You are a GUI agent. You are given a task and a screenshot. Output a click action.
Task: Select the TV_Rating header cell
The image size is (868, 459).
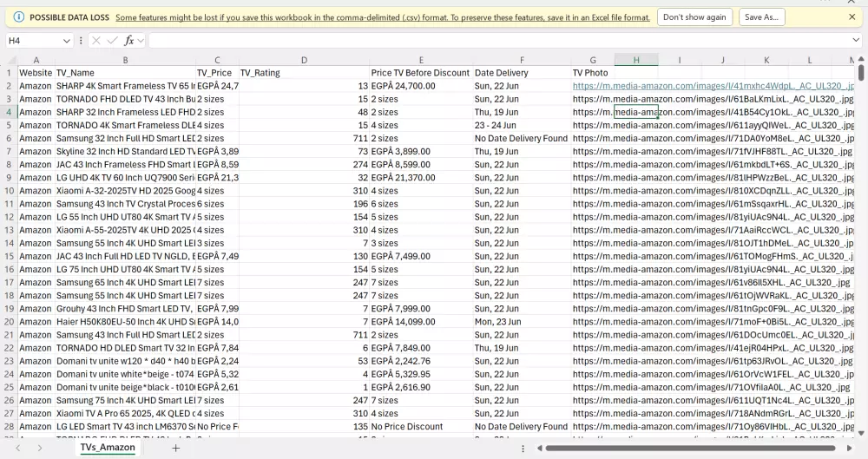pyautogui.click(x=304, y=73)
